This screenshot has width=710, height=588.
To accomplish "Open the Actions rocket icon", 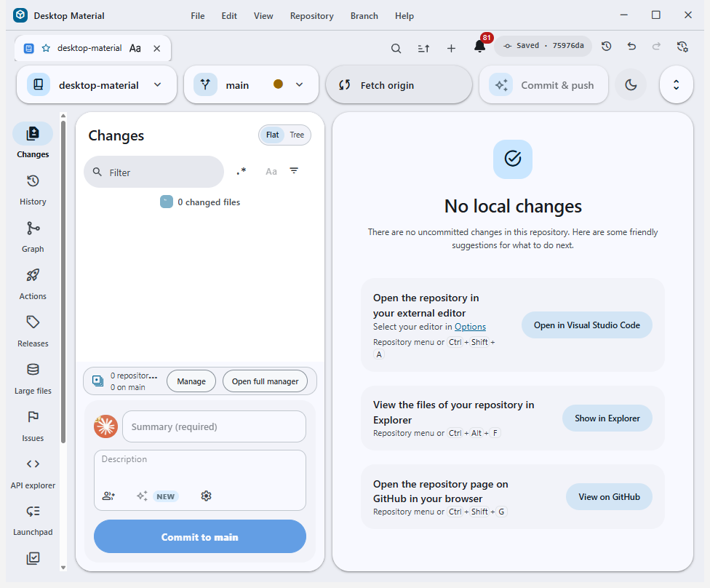I will (33, 275).
